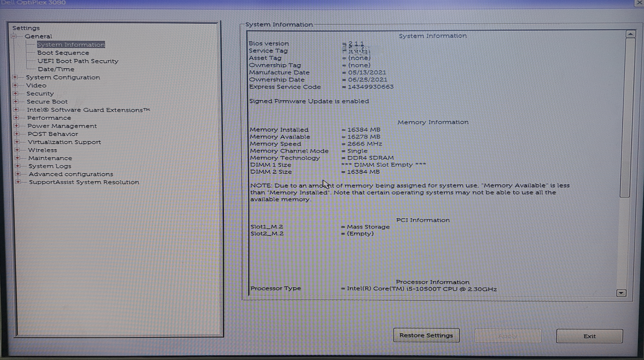644x360 pixels.
Task: Open UEFI Boot Path Security
Action: click(78, 61)
